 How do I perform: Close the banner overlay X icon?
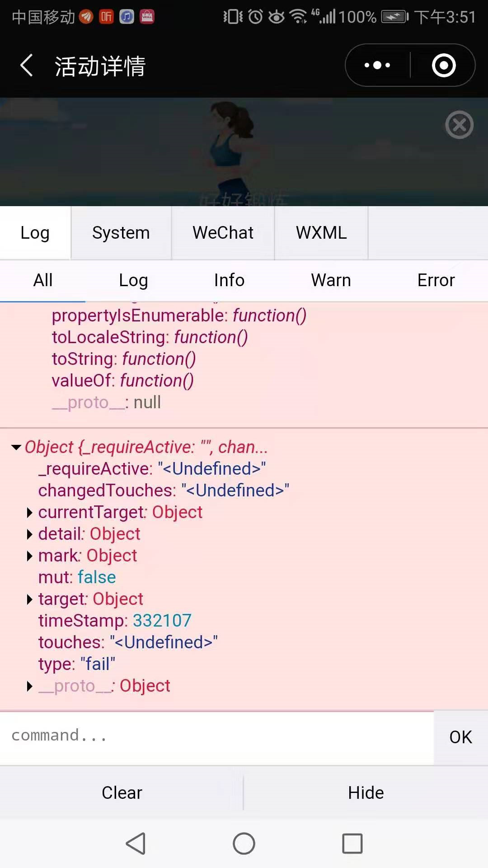459,125
